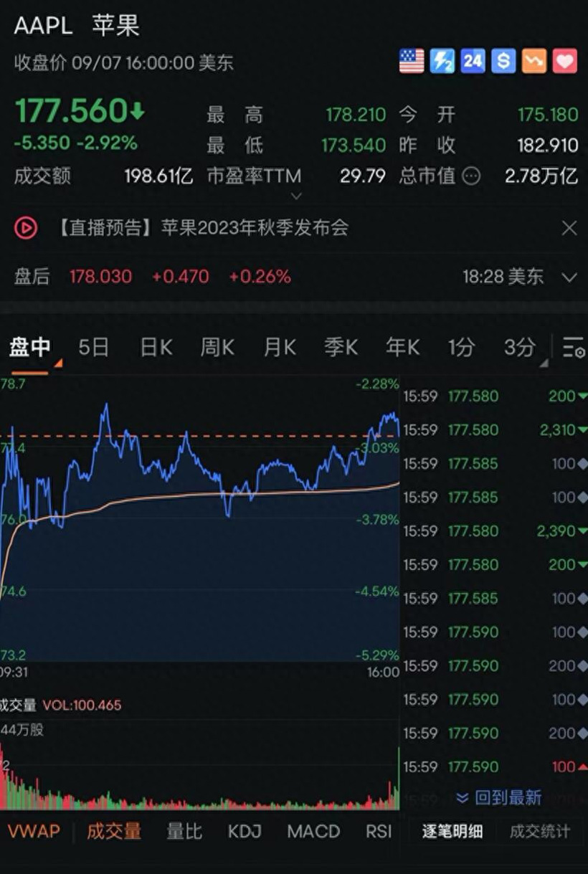
Task: Switch to the 1分 chart tab
Action: pos(461,348)
